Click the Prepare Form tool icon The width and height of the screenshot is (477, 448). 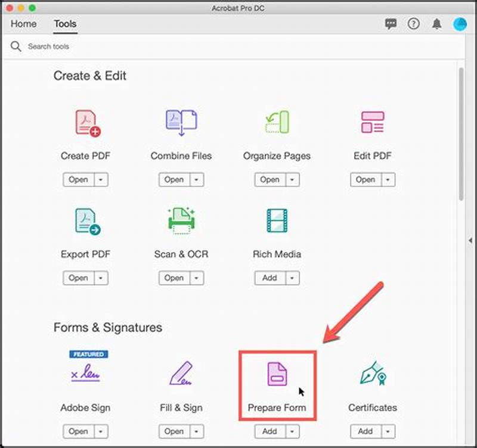[276, 374]
